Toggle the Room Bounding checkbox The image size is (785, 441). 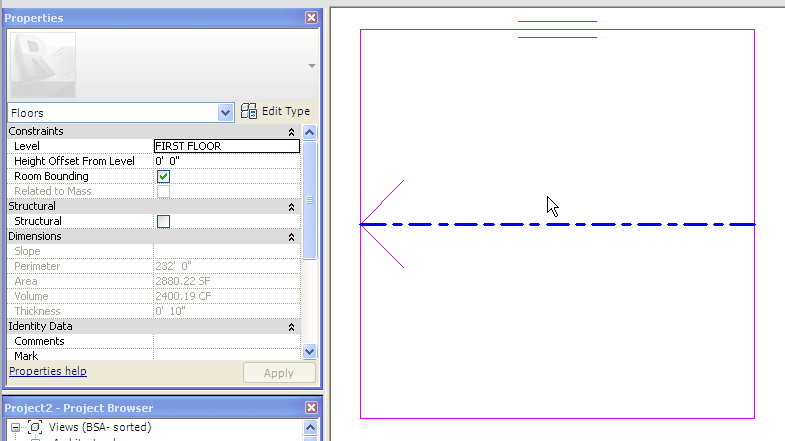(x=163, y=176)
